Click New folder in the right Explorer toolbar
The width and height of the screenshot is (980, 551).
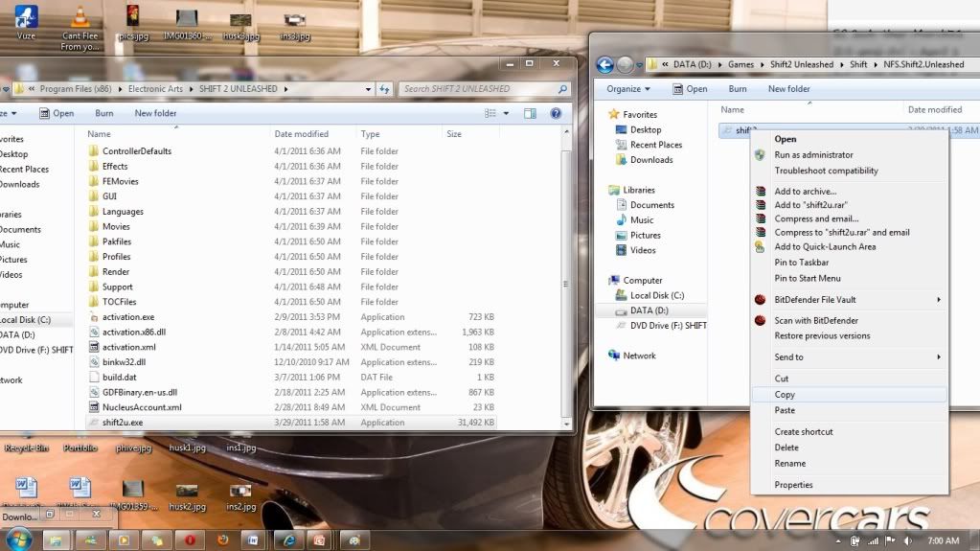click(x=788, y=89)
